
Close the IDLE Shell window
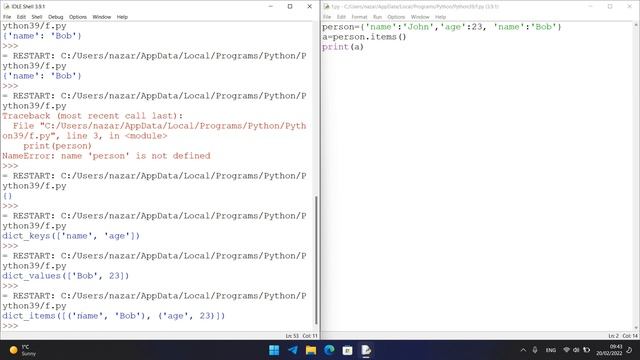(309, 6)
